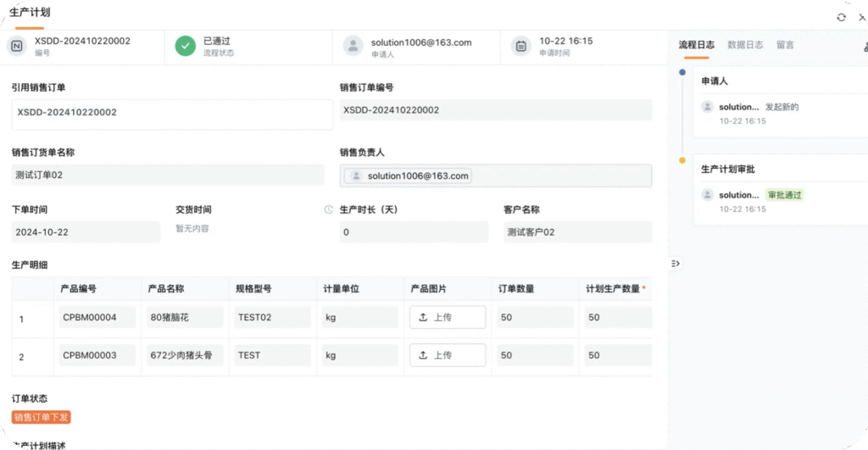This screenshot has height=450, width=868.
Task: Select the 流程日志 tab
Action: pyautogui.click(x=696, y=45)
